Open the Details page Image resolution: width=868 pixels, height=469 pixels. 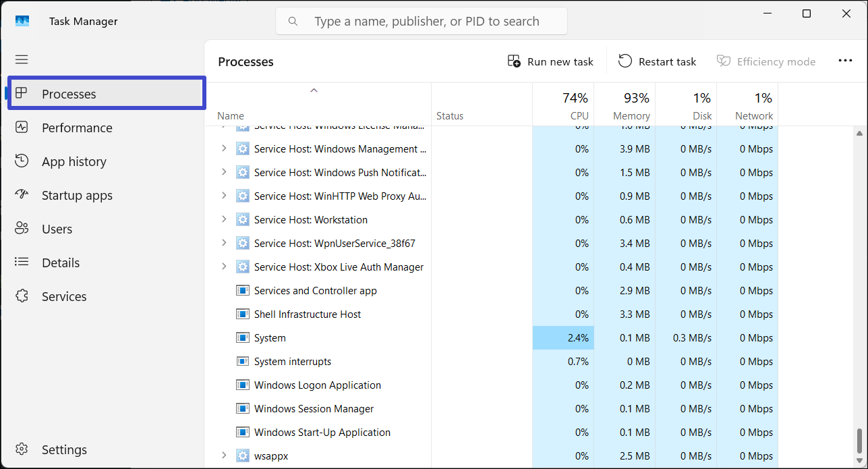tap(61, 263)
